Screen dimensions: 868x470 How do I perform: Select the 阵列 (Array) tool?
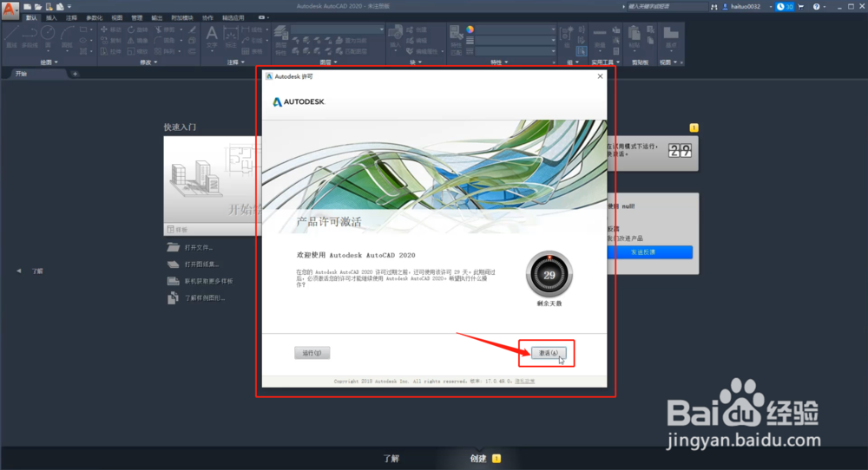[164, 51]
